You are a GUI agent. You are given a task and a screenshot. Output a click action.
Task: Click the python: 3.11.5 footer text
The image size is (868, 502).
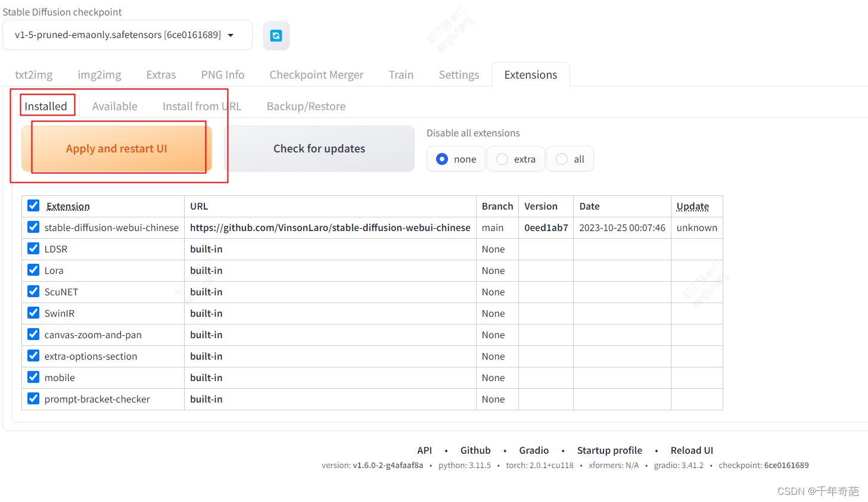pos(465,465)
